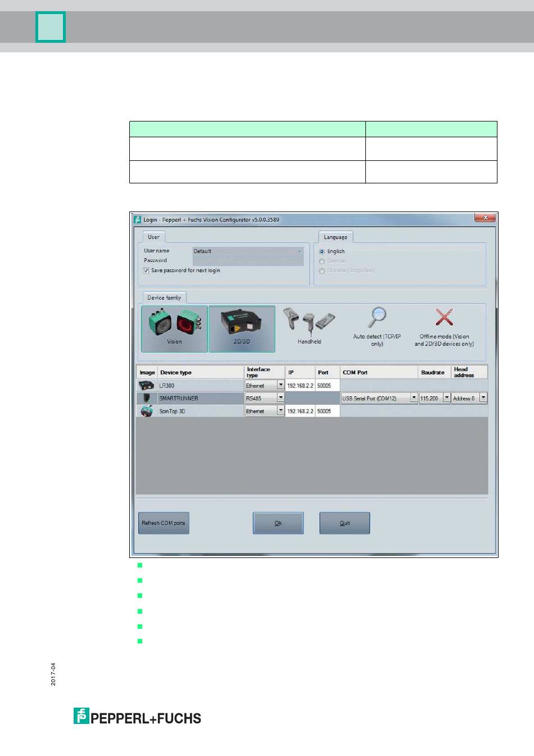Switch to the Device family tab
Image resolution: width=534 pixels, height=756 pixels.
(x=164, y=298)
